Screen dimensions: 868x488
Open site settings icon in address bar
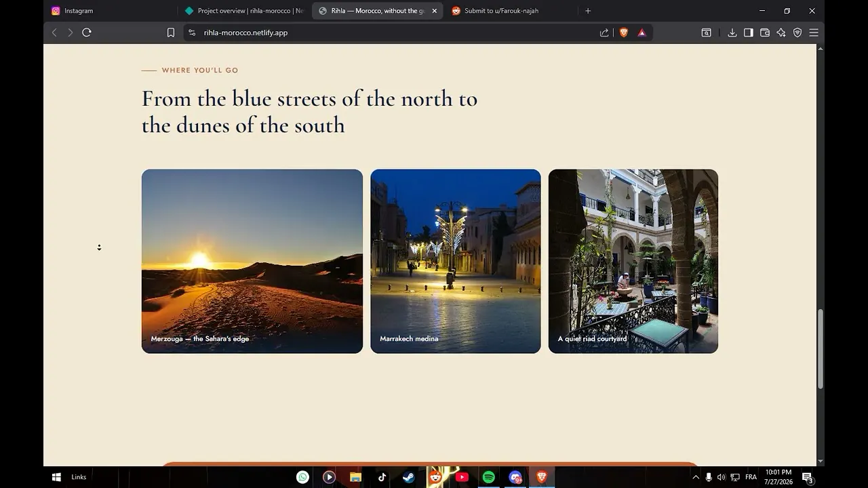192,33
